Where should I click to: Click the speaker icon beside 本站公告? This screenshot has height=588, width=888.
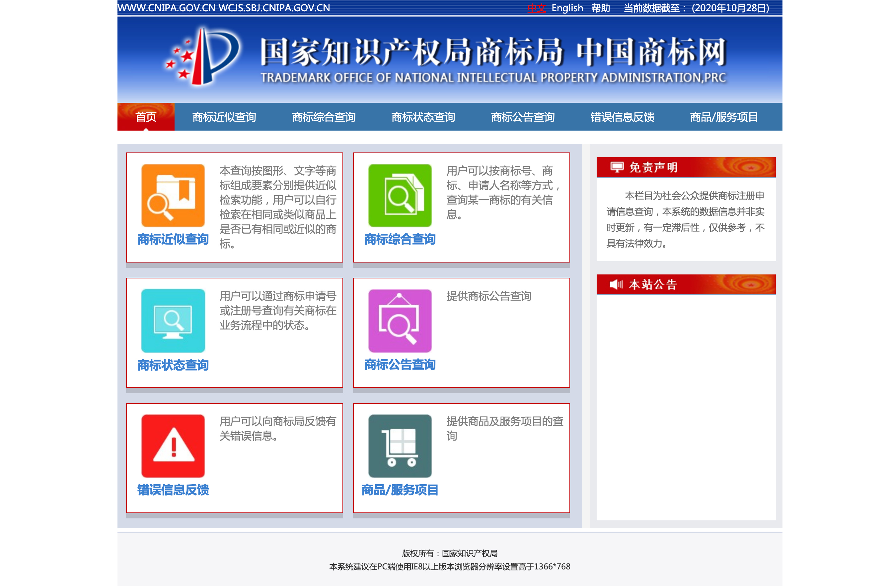click(x=616, y=285)
